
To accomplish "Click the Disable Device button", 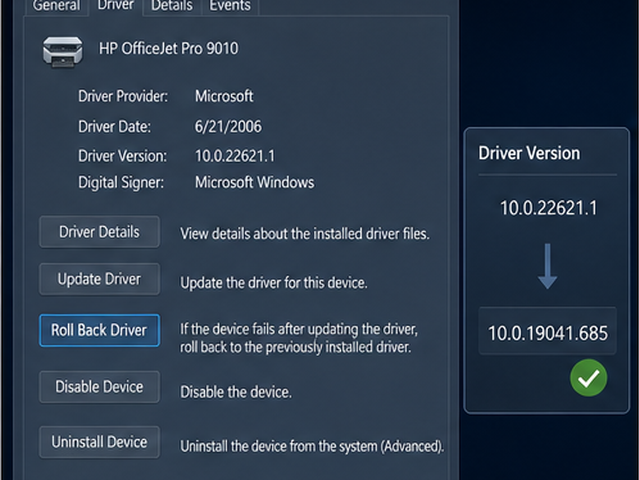I will click(99, 387).
